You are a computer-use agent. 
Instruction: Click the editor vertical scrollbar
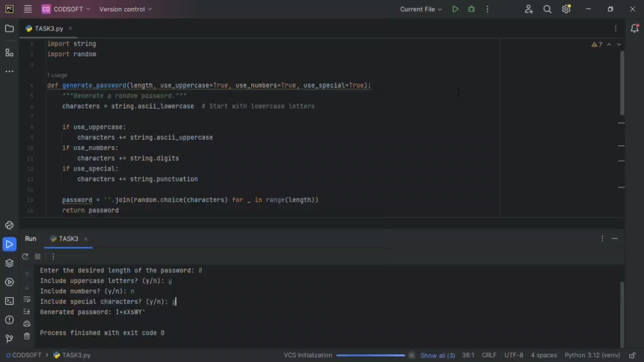click(622, 83)
